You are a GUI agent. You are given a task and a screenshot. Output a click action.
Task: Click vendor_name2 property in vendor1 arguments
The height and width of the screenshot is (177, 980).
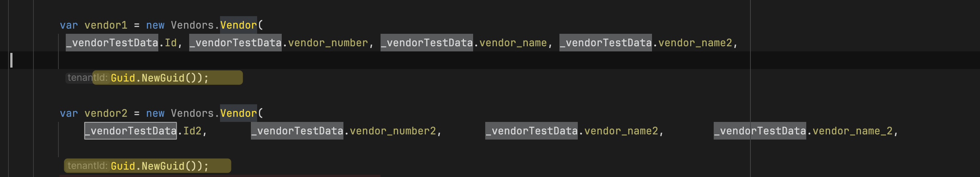click(695, 43)
